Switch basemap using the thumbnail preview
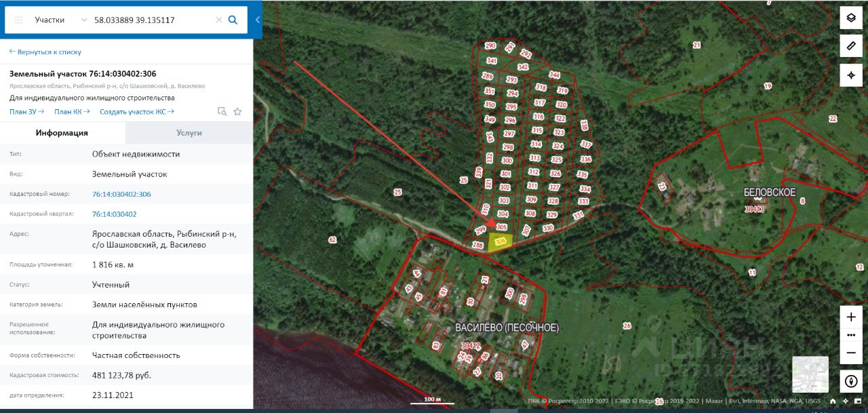 810,374
